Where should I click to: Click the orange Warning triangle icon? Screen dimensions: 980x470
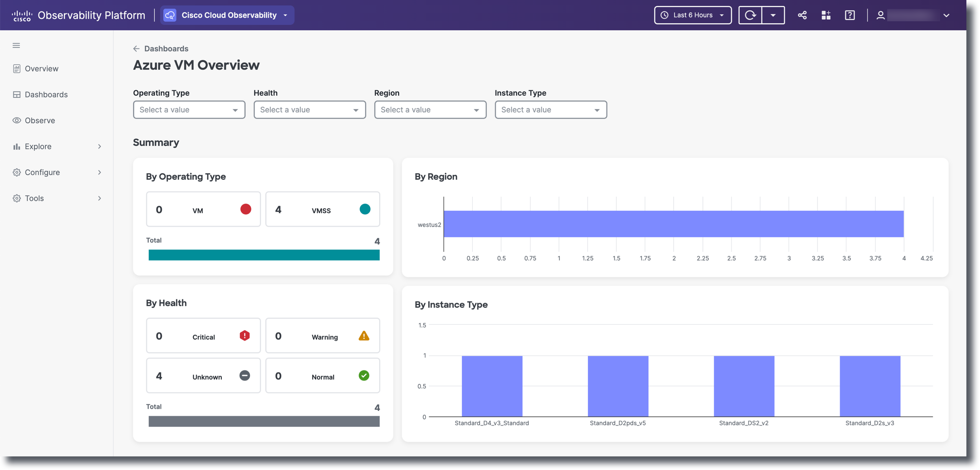(x=364, y=336)
